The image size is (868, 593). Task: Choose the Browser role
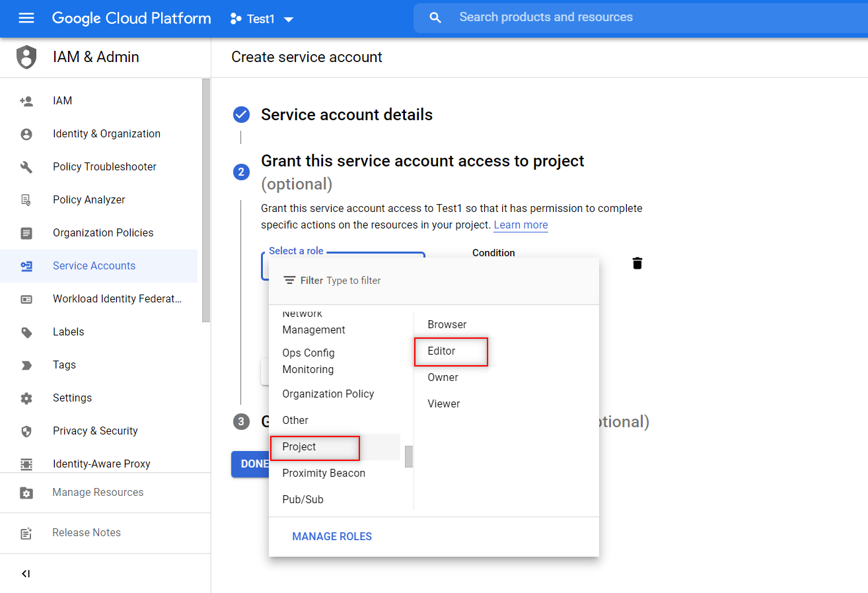coord(506,325)
